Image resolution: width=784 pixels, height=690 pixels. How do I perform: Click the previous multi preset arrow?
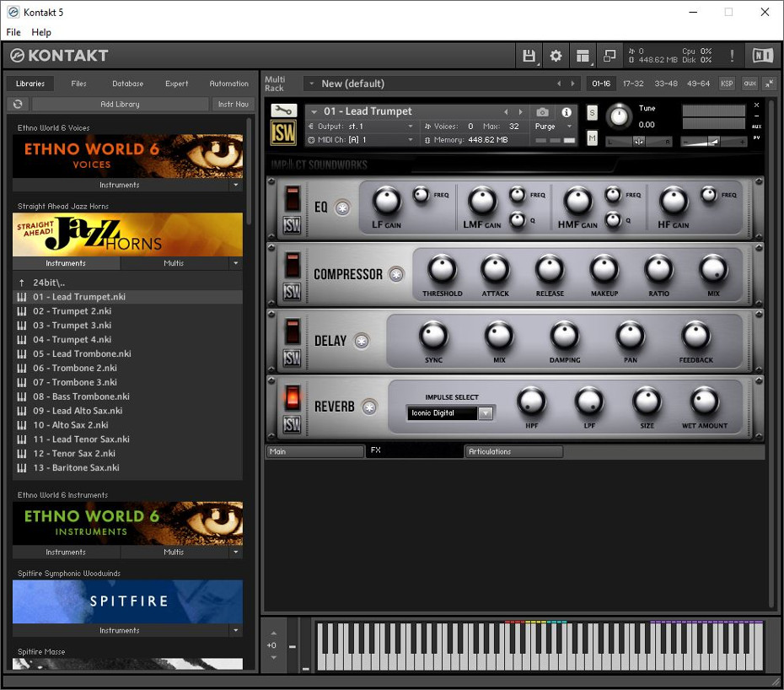pyautogui.click(x=559, y=84)
